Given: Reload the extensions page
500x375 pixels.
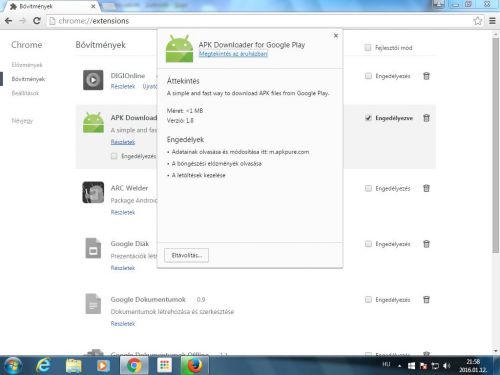Looking at the screenshot, I should pos(37,21).
